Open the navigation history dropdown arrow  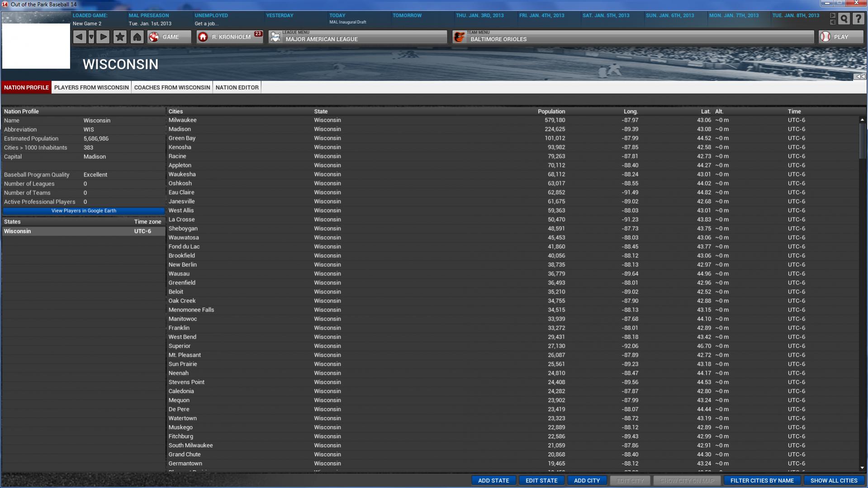tap(91, 37)
